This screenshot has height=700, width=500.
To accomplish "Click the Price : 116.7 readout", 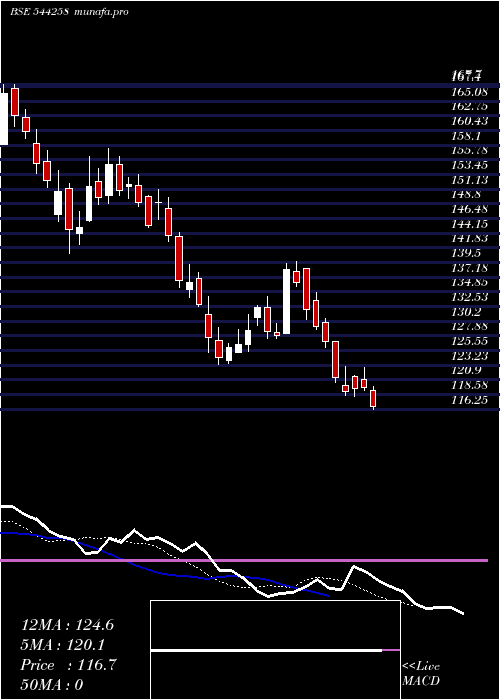I will (x=68, y=665).
